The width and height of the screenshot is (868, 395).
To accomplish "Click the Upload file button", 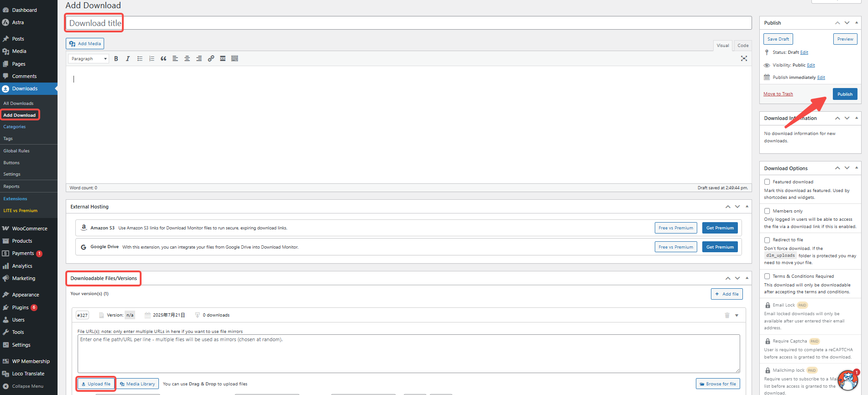I will 96,384.
